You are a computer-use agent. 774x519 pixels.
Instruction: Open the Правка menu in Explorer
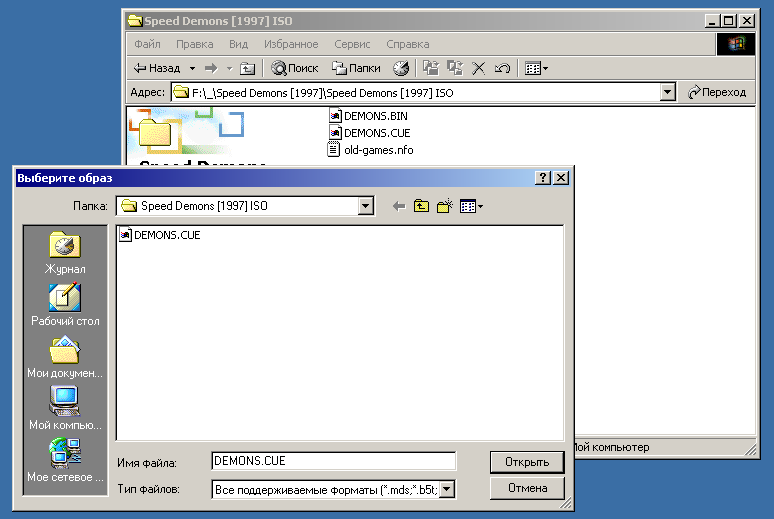(194, 44)
